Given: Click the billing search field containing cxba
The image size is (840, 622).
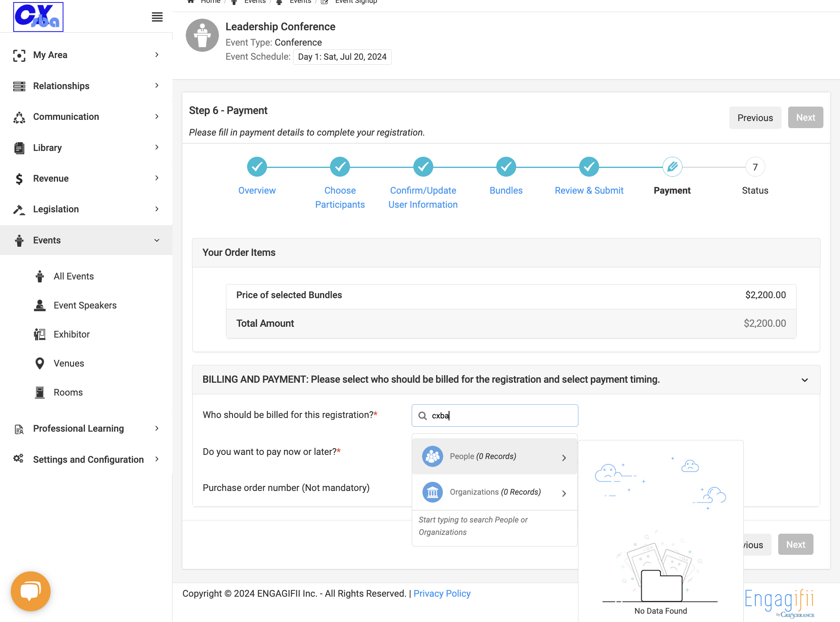Looking at the screenshot, I should (x=495, y=415).
